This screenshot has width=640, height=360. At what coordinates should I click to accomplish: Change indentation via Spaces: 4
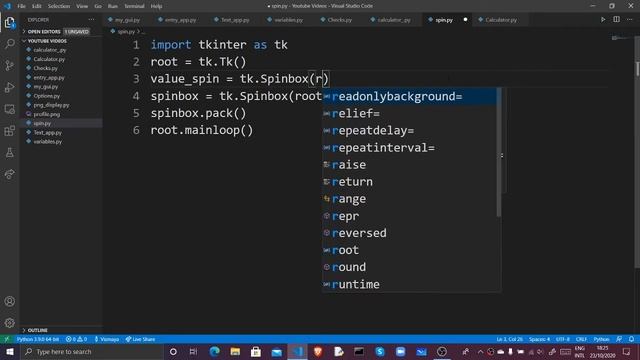click(x=540, y=339)
